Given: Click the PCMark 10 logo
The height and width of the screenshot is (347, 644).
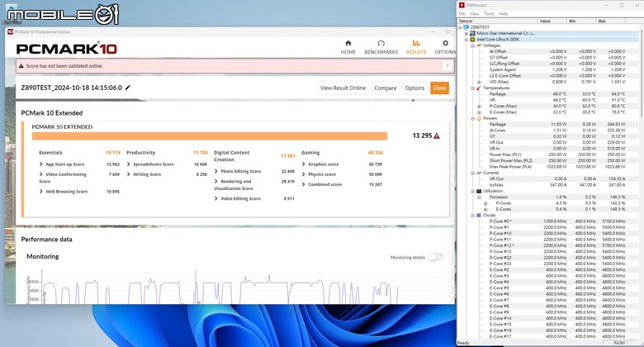Looking at the screenshot, I should tap(67, 49).
